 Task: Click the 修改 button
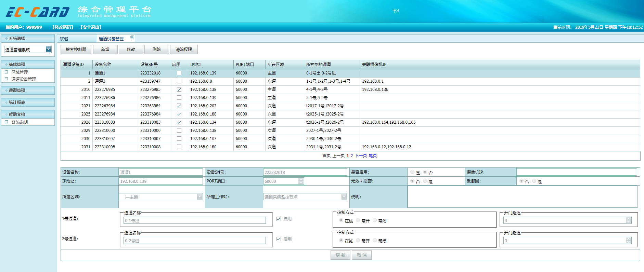(x=131, y=50)
